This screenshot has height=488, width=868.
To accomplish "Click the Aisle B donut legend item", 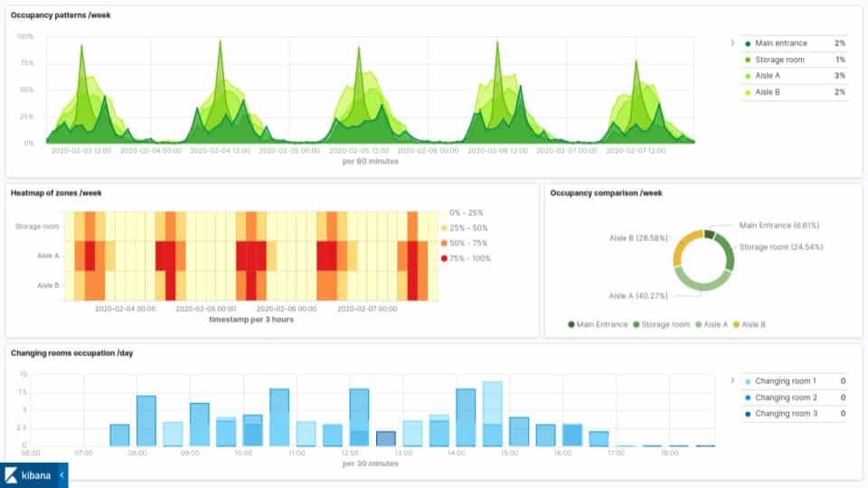I will [750, 324].
